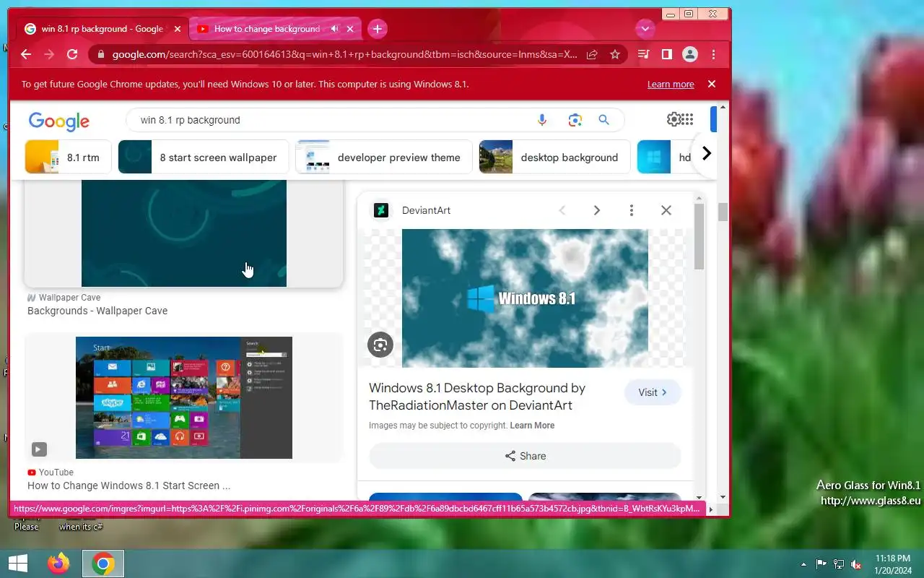924x578 pixels.
Task: Go to next image in preview panel
Action: point(597,210)
